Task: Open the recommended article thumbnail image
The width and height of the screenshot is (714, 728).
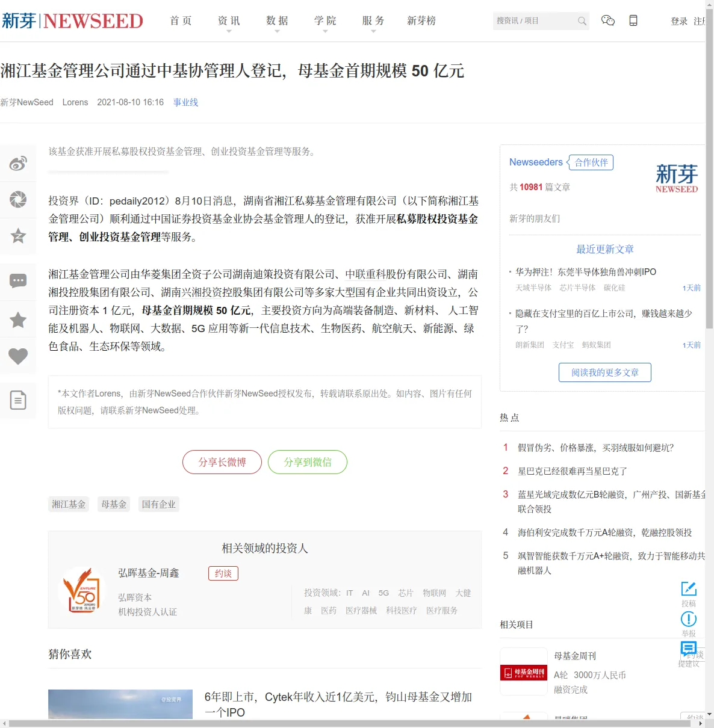Action: pyautogui.click(x=120, y=704)
